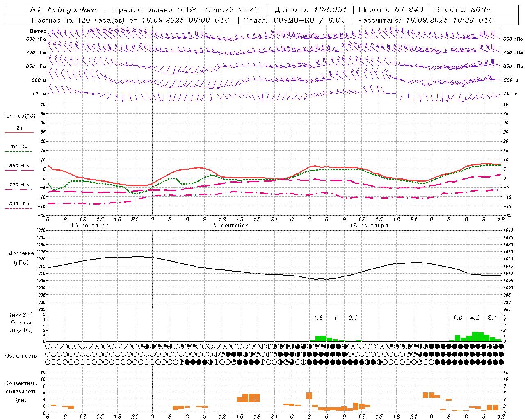
Task: Click the '17 сентября' date label
Action: tap(229, 226)
